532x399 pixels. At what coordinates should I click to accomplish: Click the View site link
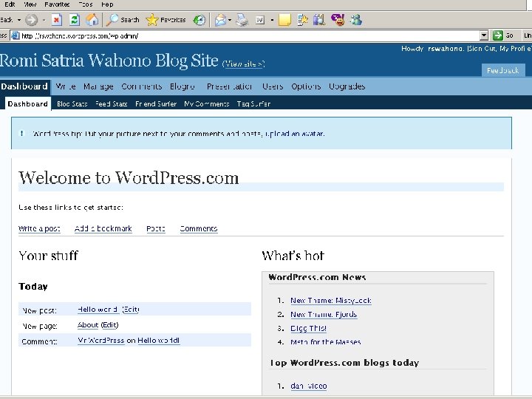click(244, 64)
